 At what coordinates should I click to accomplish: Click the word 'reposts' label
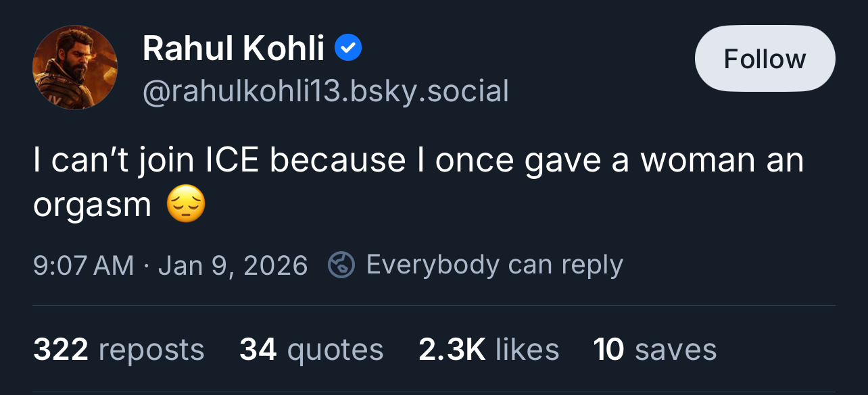tap(151, 350)
